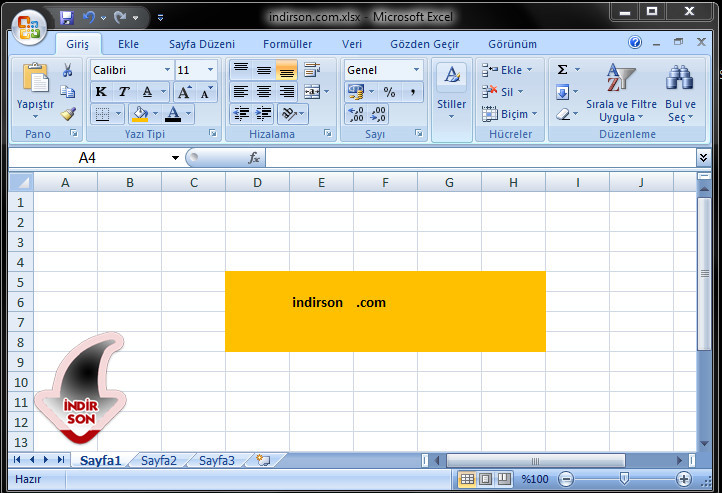Open the Giriş ribbon tab

point(77,44)
